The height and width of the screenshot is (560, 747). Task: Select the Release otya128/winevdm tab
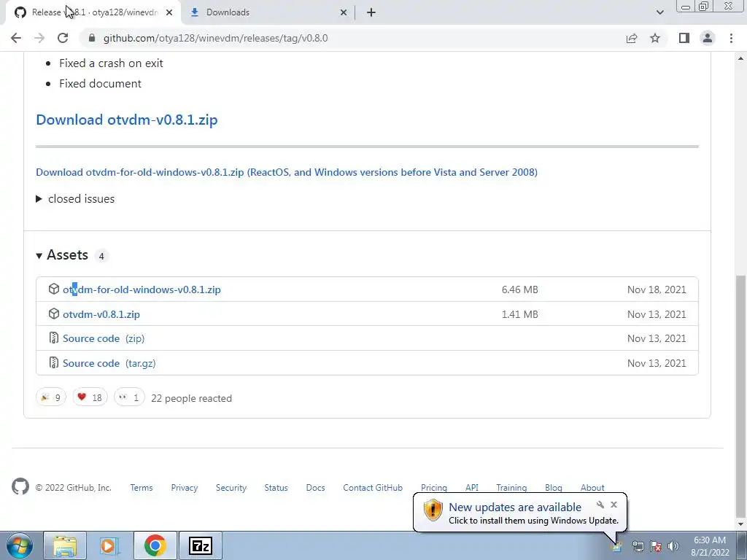(93, 13)
